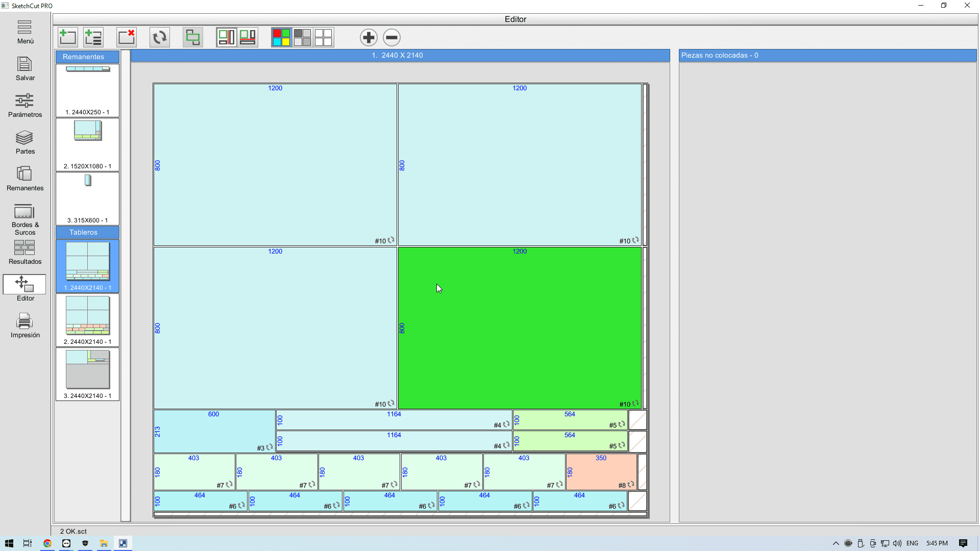Click the add parts list icon

click(x=93, y=37)
